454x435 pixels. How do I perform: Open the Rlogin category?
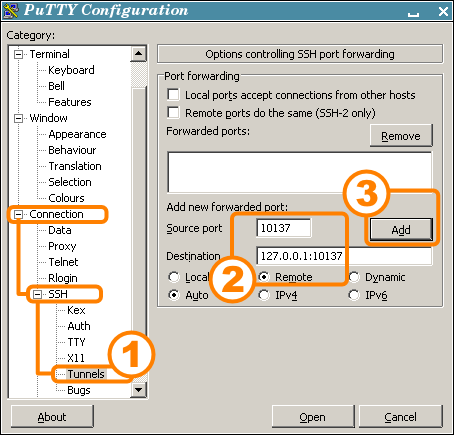pyautogui.click(x=63, y=278)
